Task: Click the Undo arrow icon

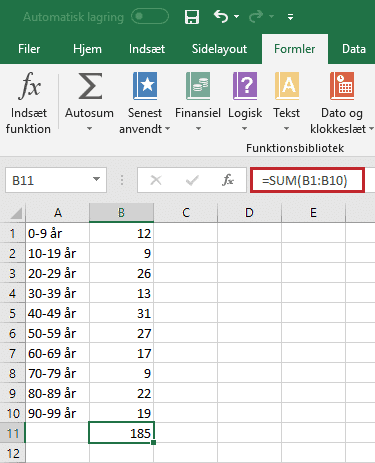Action: 221,16
